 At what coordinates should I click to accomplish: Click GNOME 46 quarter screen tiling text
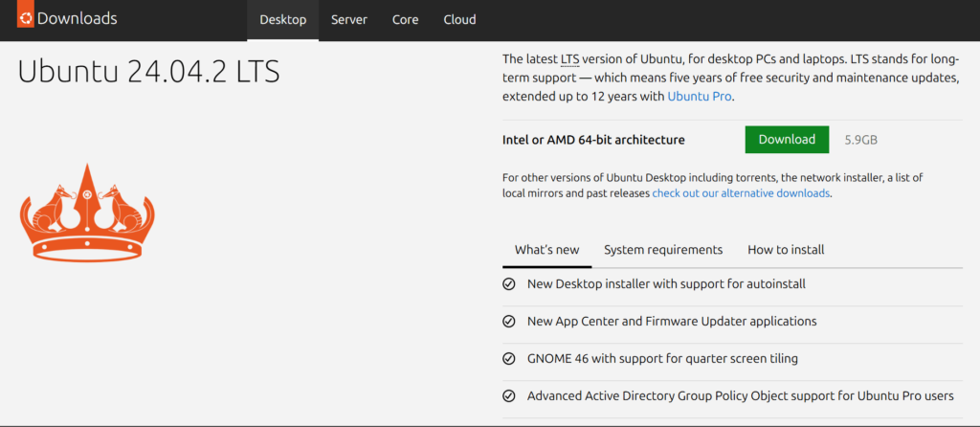click(662, 359)
